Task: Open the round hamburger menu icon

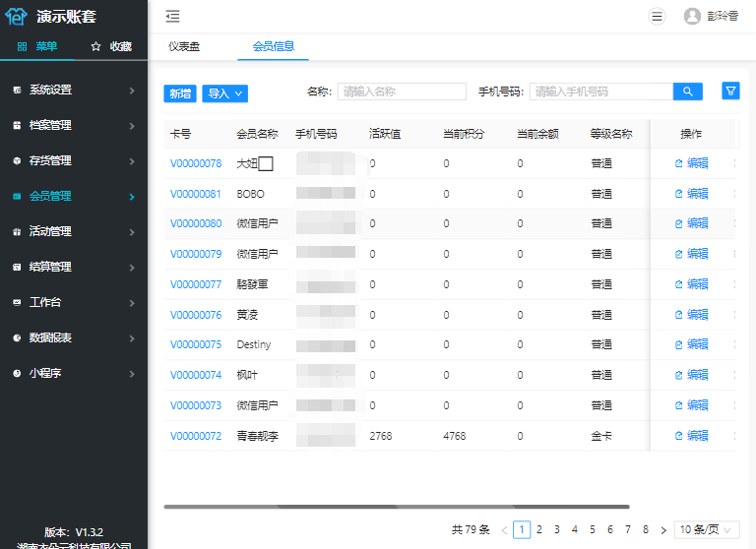Action: (657, 17)
